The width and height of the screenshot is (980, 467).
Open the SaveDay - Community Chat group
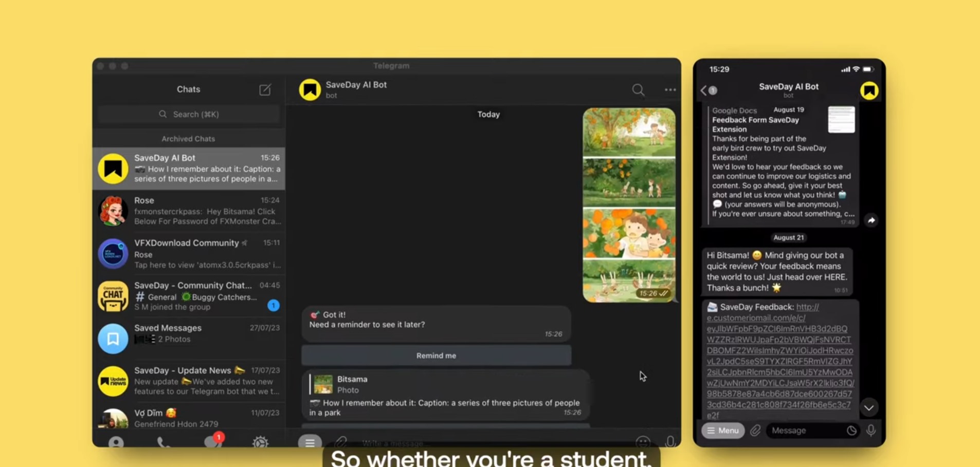click(x=189, y=296)
